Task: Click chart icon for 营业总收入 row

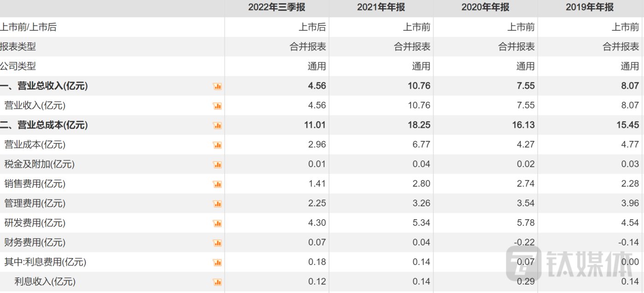Action: point(217,86)
